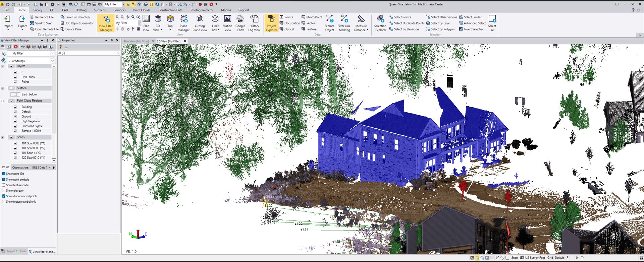Select scan 101 Scan0008 (Y1)
The width and height of the screenshot is (644, 262).
(x=33, y=143)
